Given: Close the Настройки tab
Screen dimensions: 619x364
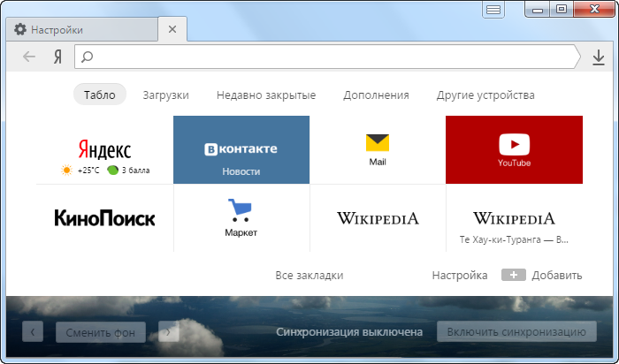Looking at the screenshot, I should [172, 29].
